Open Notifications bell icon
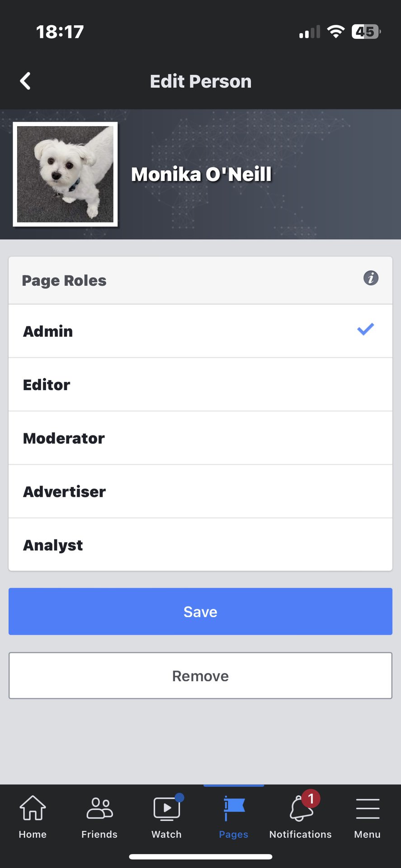 301,808
